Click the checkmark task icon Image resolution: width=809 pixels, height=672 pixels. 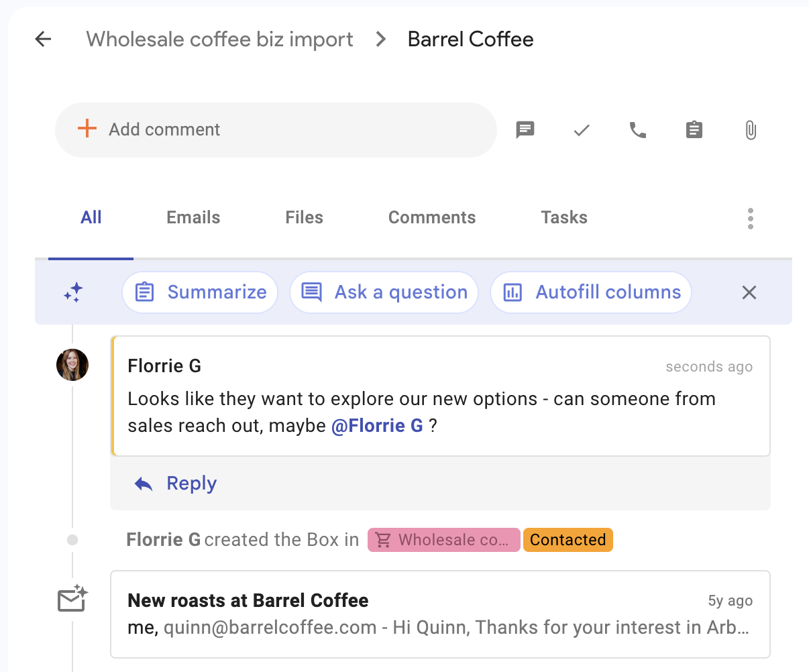pos(582,130)
